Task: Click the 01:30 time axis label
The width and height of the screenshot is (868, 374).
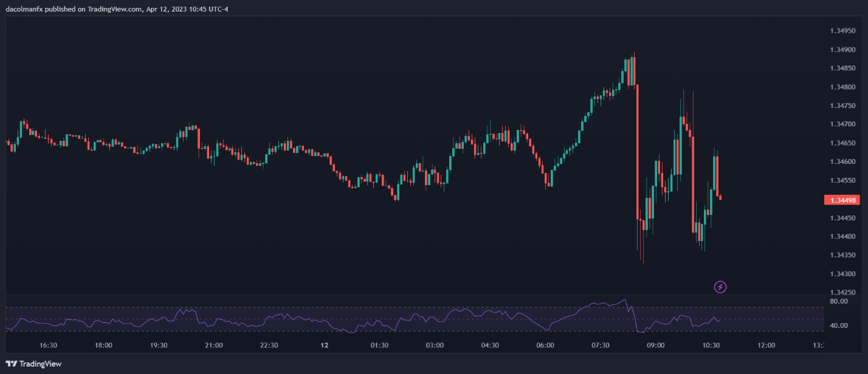Action: [x=379, y=345]
